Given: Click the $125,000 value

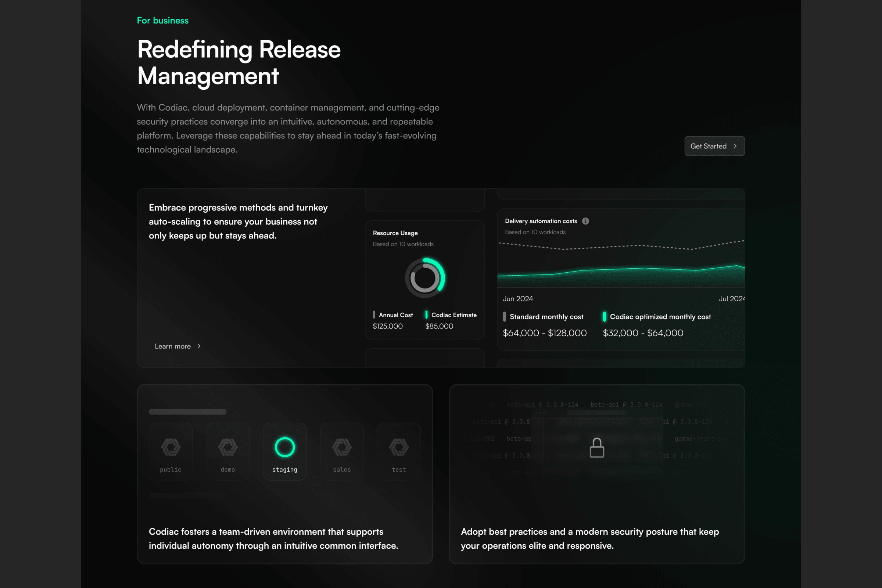Looking at the screenshot, I should click(x=388, y=326).
